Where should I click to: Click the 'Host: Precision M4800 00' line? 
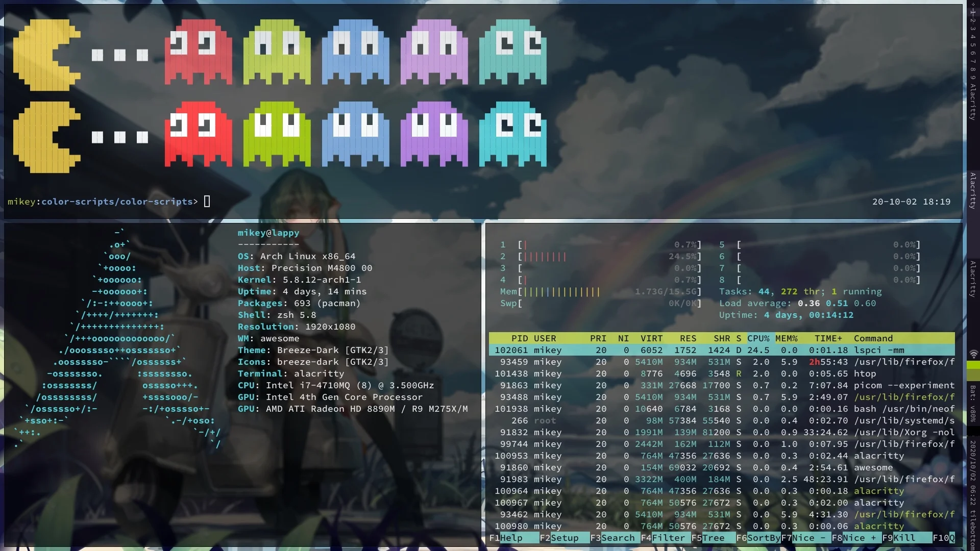(305, 268)
